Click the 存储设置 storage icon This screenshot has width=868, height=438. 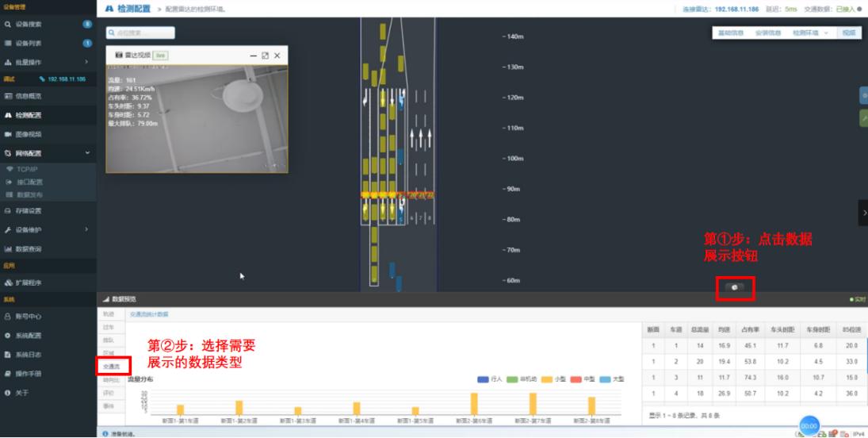pyautogui.click(x=8, y=211)
